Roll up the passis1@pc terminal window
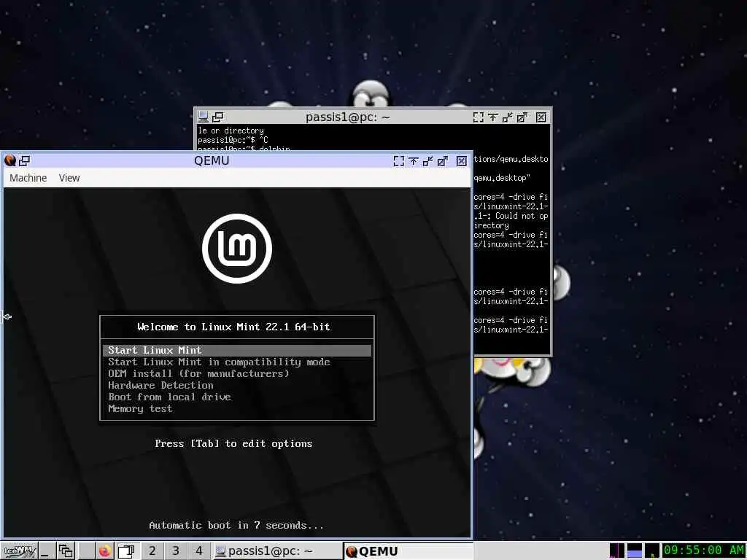Screen dimensions: 747x560 [493, 117]
